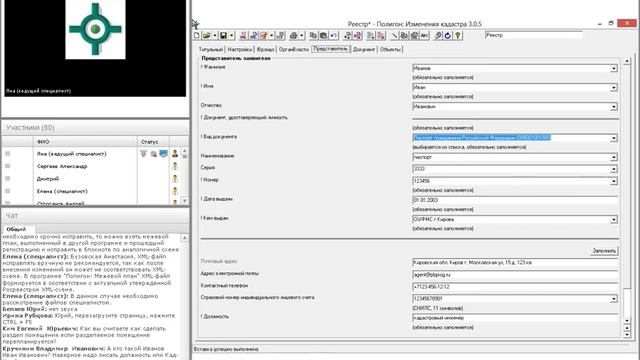Switch to the Настройки tab
The width and height of the screenshot is (640, 360).
(240, 49)
